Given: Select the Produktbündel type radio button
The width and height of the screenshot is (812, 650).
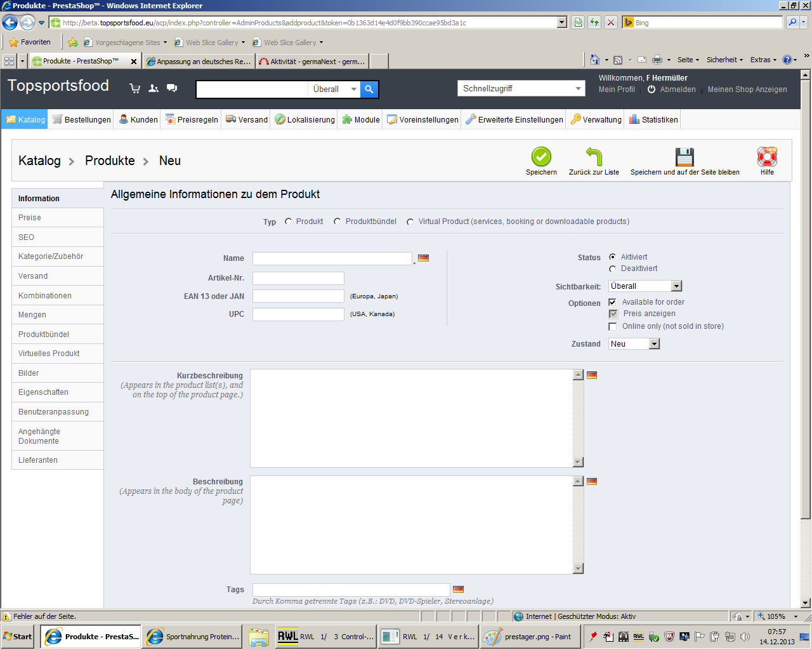Looking at the screenshot, I should pyautogui.click(x=337, y=222).
